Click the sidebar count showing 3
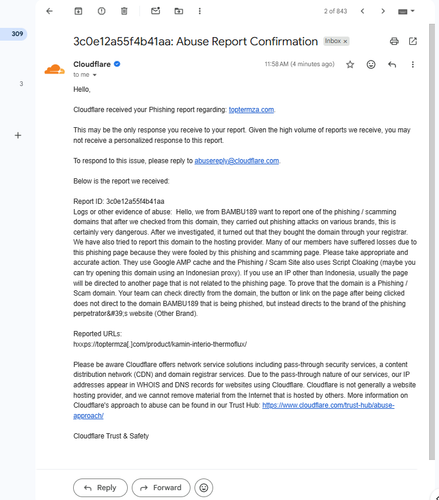 click(21, 84)
